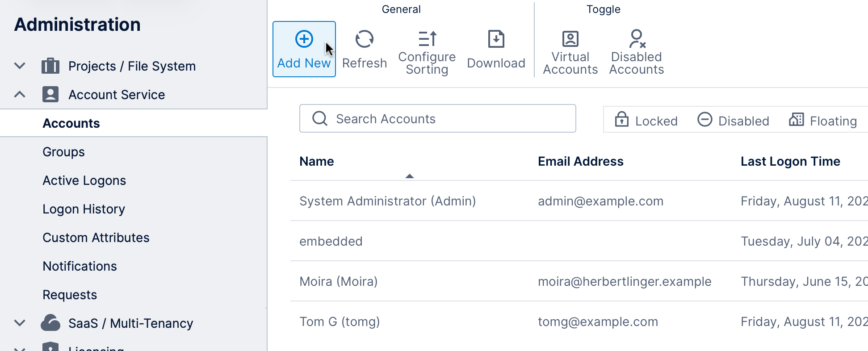Image resolution: width=868 pixels, height=351 pixels.
Task: Toggle the Disabled filter
Action: click(x=732, y=120)
